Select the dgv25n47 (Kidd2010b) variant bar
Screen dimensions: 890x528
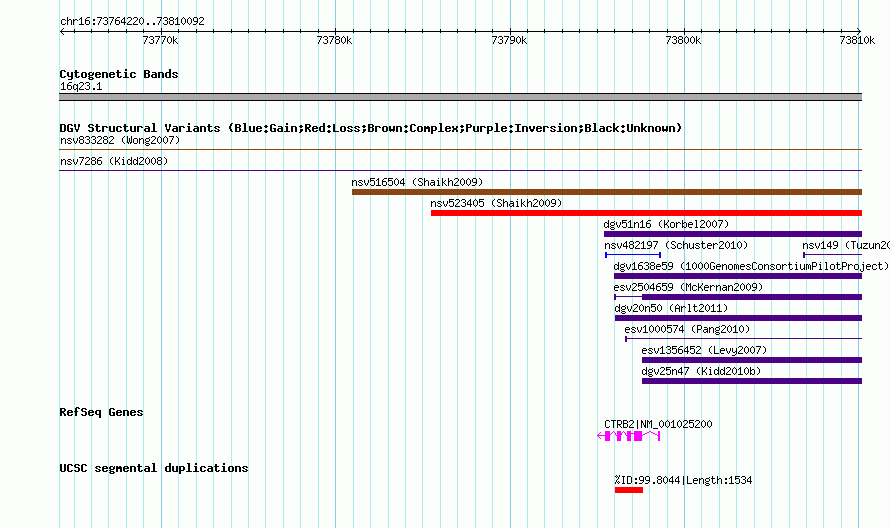click(752, 381)
